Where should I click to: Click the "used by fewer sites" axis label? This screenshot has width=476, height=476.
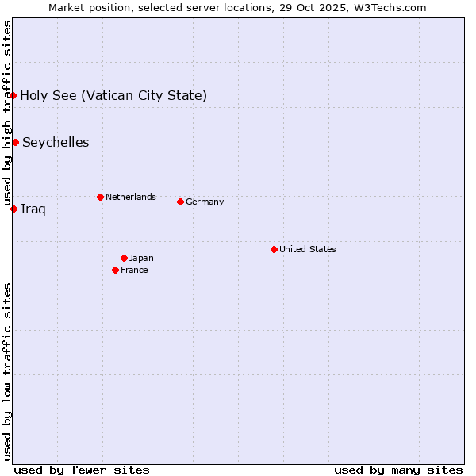[x=82, y=470]
